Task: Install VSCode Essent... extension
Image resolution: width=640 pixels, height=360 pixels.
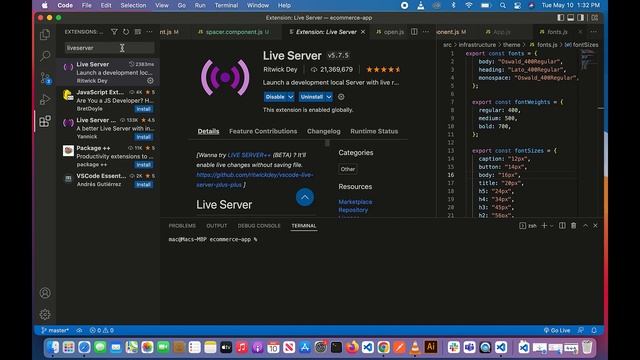Action: point(144,184)
